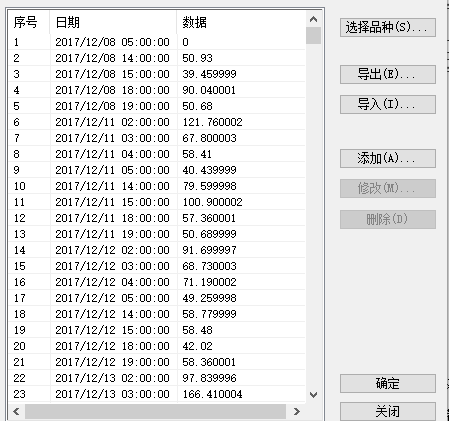Close dialog via 关闭 button
This screenshot has height=421, width=449.
tap(388, 411)
